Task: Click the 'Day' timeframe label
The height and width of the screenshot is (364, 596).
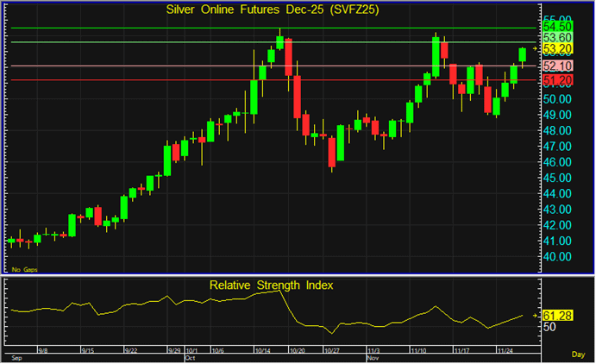Action: (578, 355)
